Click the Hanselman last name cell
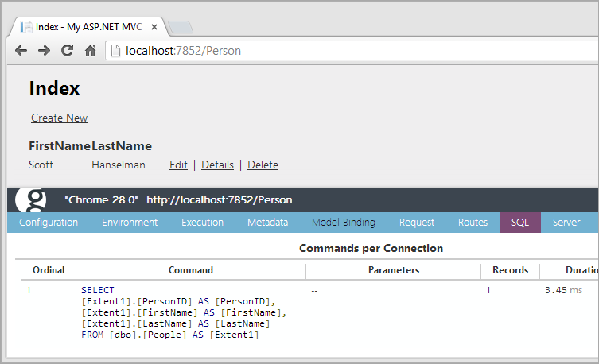The height and width of the screenshot is (364, 599). tap(119, 165)
